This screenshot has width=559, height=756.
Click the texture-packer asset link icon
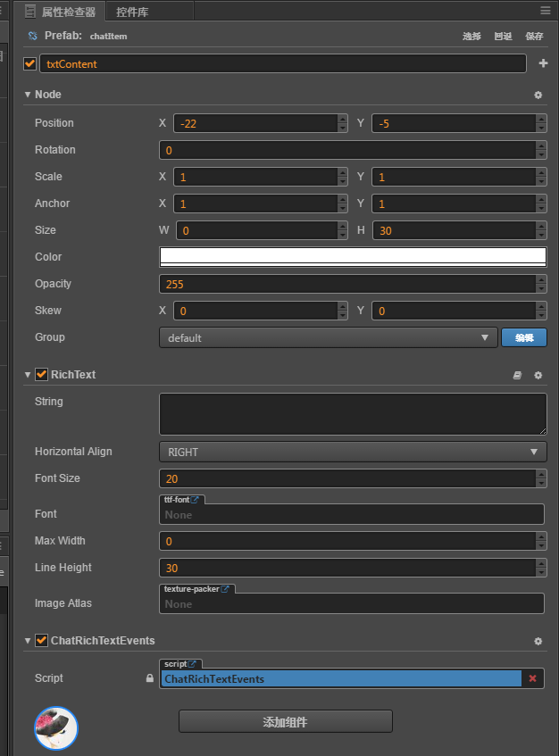pos(226,589)
